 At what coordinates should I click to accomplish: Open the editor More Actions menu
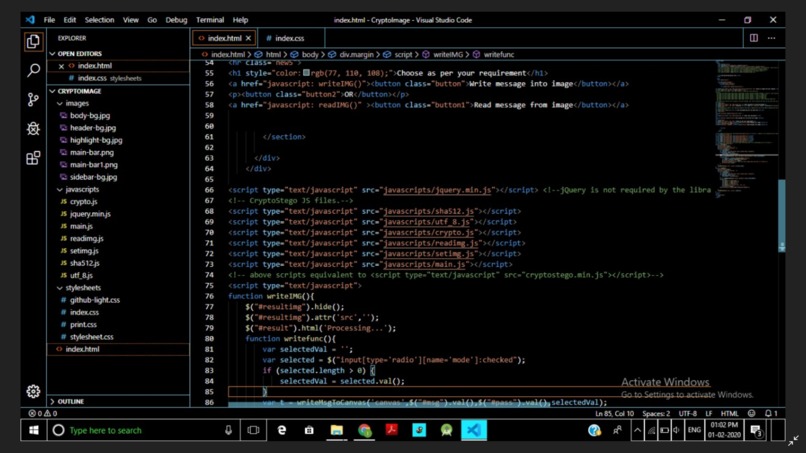point(772,38)
